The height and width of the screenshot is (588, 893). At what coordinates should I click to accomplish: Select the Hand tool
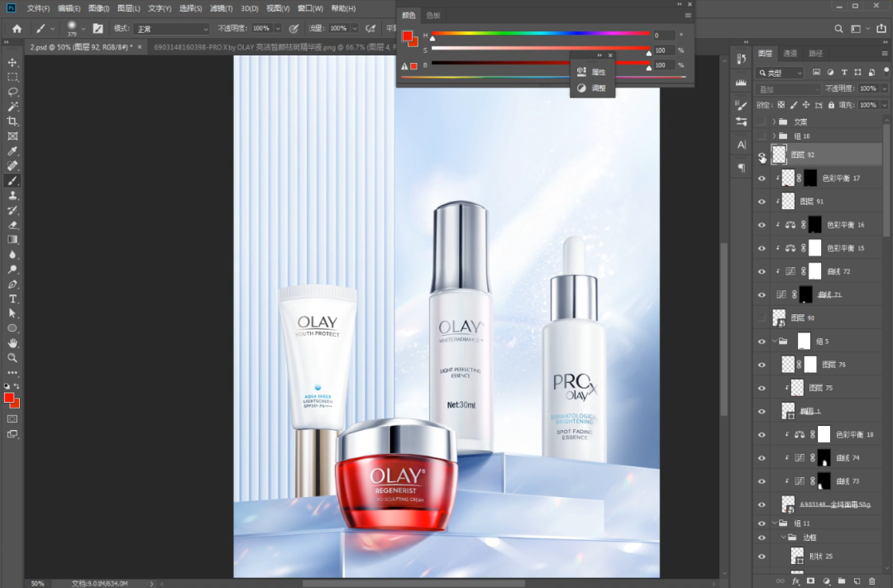12,343
